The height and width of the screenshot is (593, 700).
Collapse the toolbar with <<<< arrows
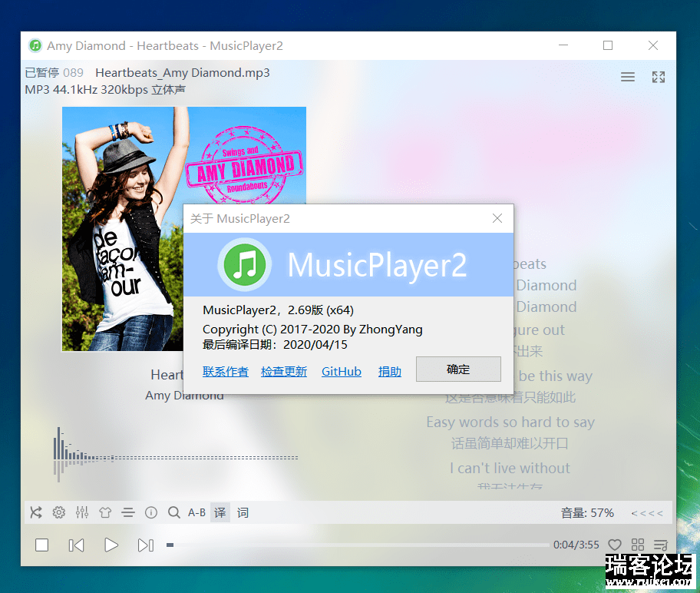647,513
